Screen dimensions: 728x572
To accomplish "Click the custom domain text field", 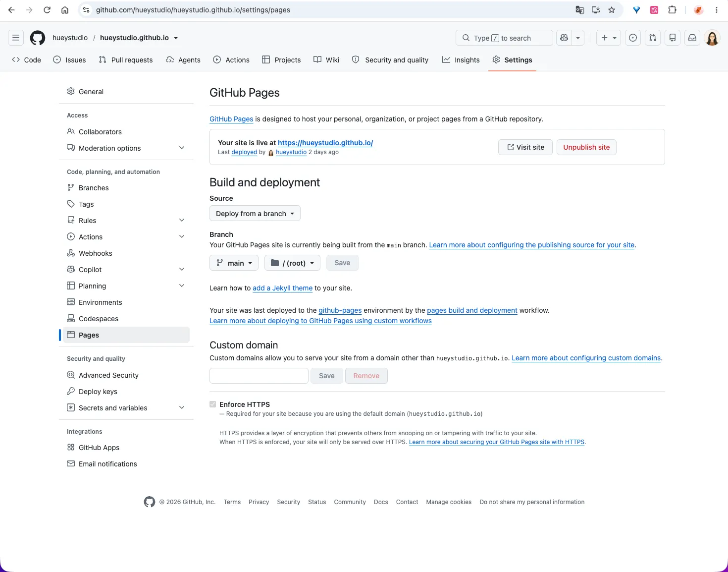I will click(x=259, y=376).
